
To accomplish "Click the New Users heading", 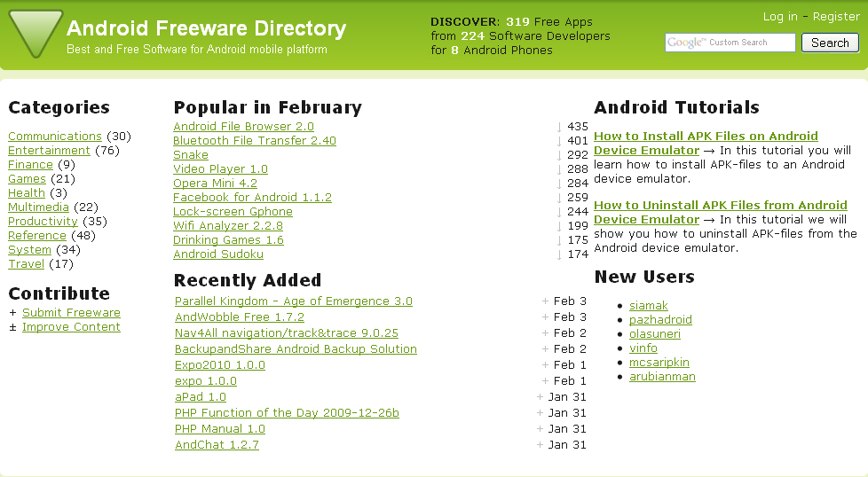I will (x=644, y=277).
